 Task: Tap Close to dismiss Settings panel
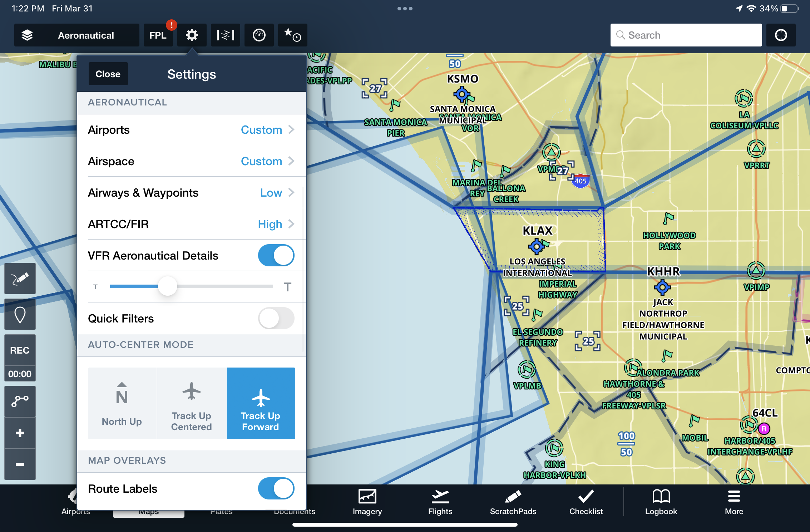[x=109, y=74]
